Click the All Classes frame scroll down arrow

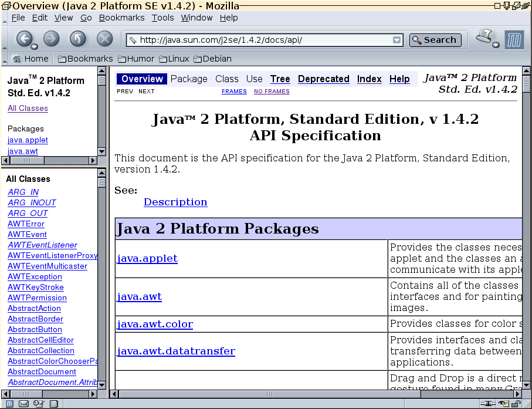click(101, 386)
